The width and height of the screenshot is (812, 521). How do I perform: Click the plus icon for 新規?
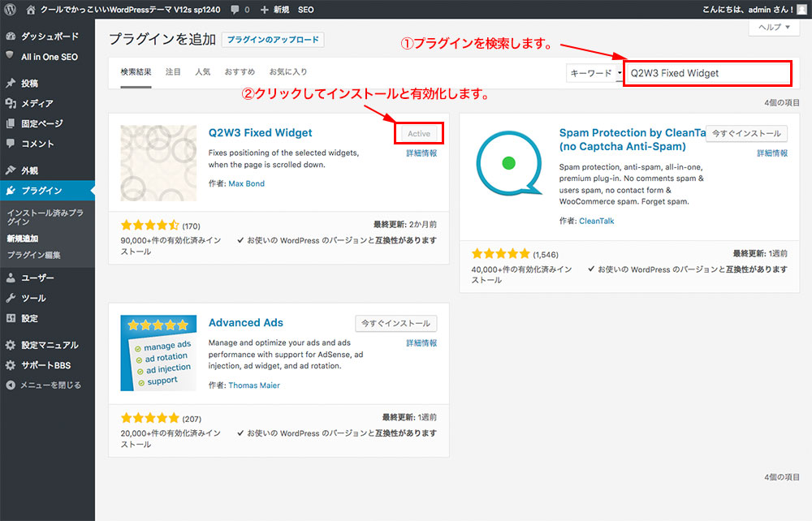(264, 9)
